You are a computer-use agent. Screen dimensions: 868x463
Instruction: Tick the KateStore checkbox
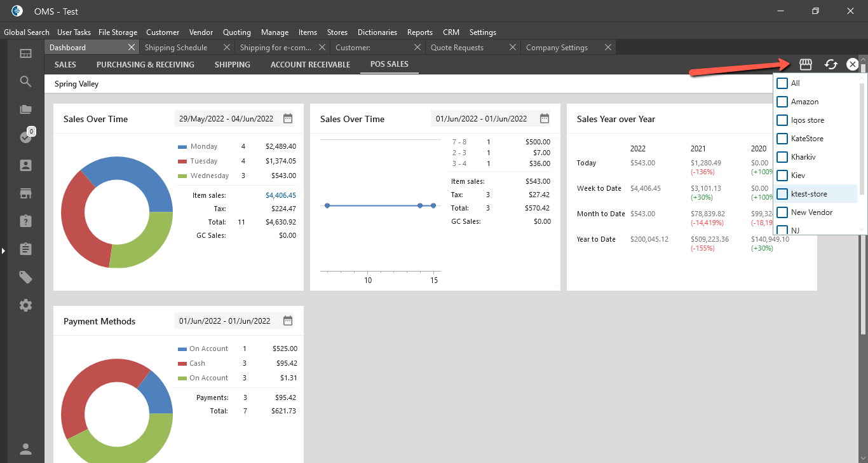point(782,139)
